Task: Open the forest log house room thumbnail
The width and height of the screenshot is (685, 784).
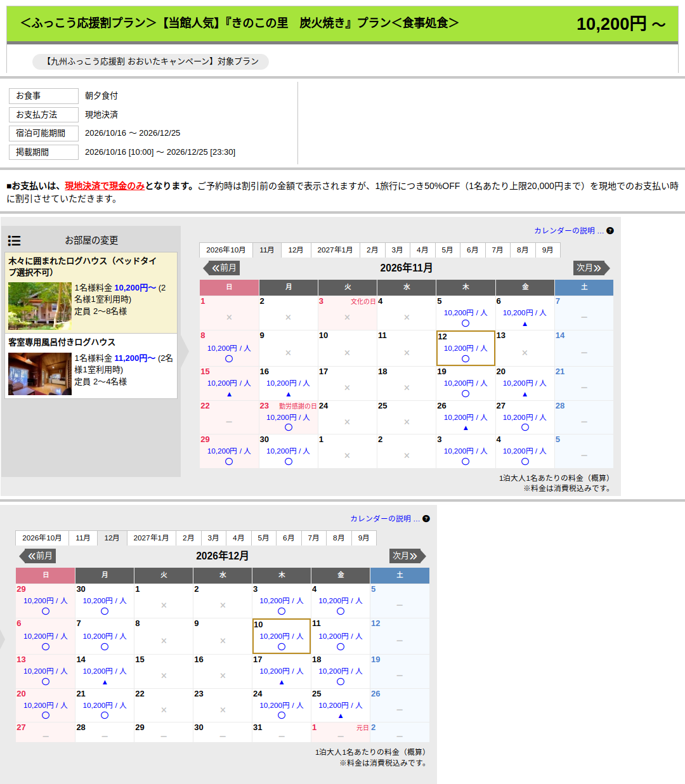Action: point(40,306)
